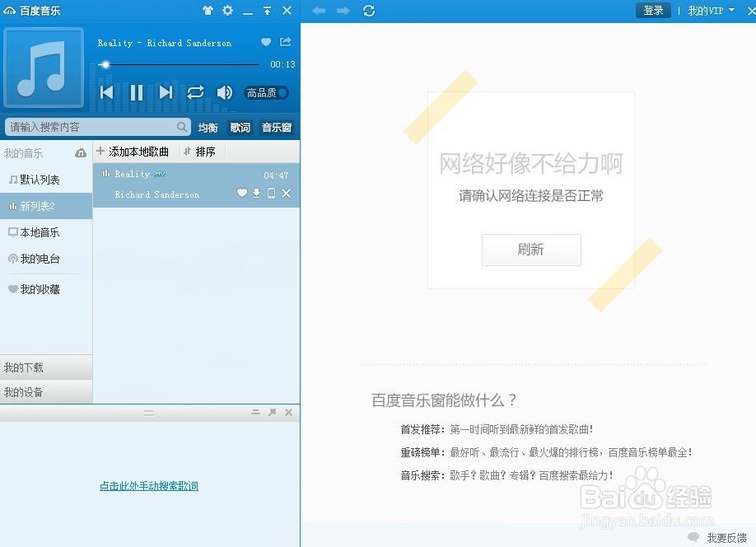Viewport: 756px width, 547px height.
Task: Pin the lyrics panel on top
Action: [x=272, y=412]
